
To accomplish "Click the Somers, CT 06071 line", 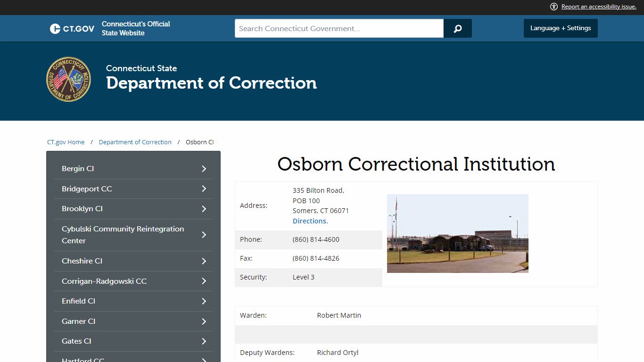I will click(x=321, y=211).
